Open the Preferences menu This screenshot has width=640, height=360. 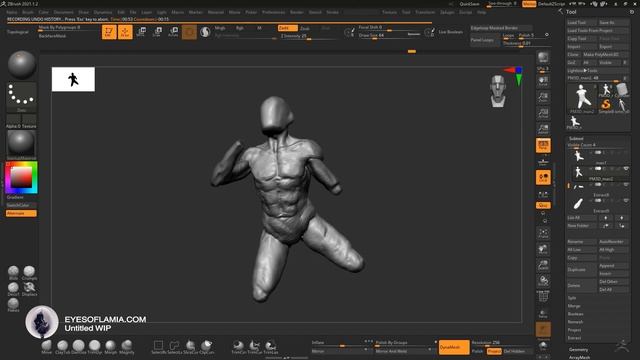[273, 12]
